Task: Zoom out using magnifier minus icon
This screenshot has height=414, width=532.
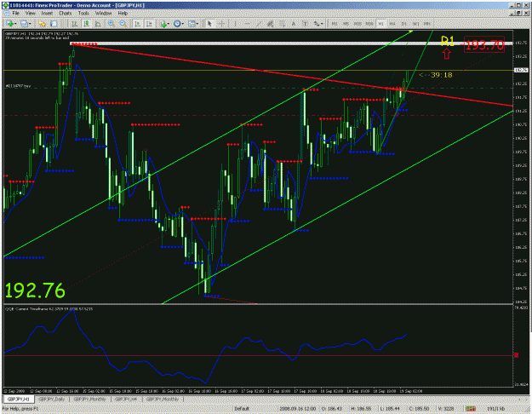Action: [x=123, y=24]
